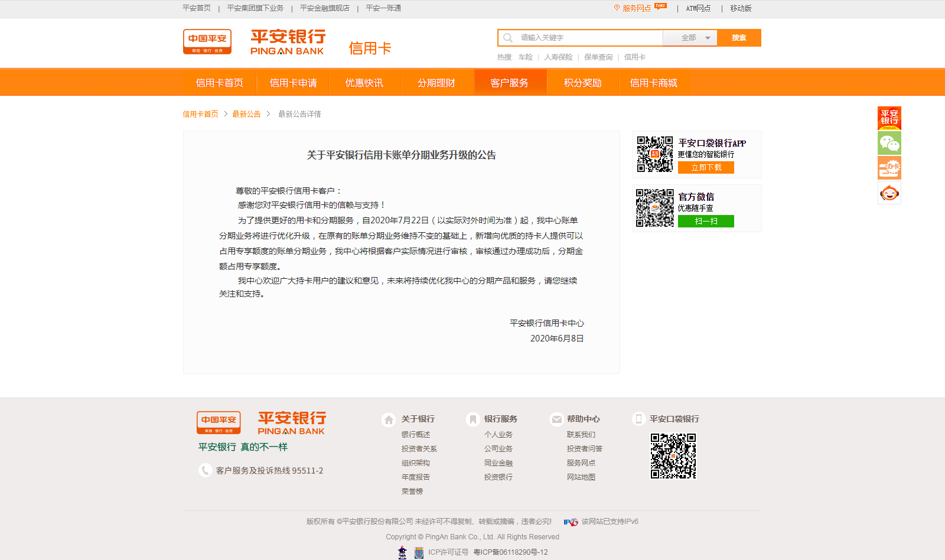
Task: Click 平安首页 in the top bar
Action: tap(197, 8)
